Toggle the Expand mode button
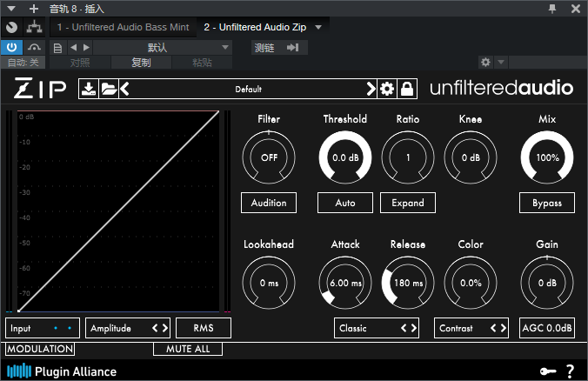Screen dimensions: 588x381 point(408,203)
